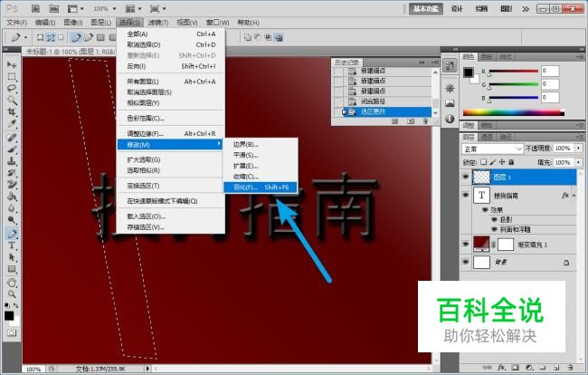Screen dimensions: 588x375
Task: Select the Clone Stamp tool
Action: [x=12, y=161]
